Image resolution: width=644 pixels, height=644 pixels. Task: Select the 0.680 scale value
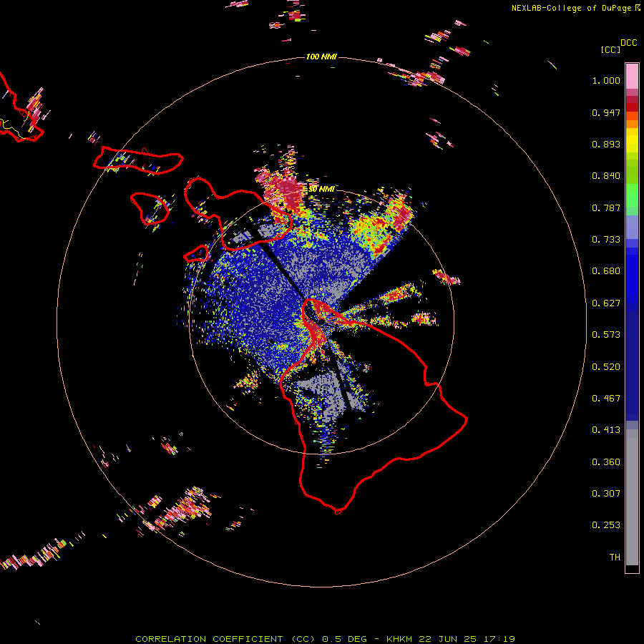click(606, 271)
